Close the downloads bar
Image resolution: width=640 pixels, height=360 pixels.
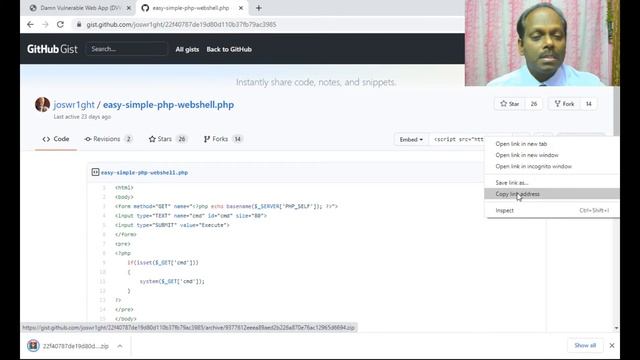click(x=611, y=345)
